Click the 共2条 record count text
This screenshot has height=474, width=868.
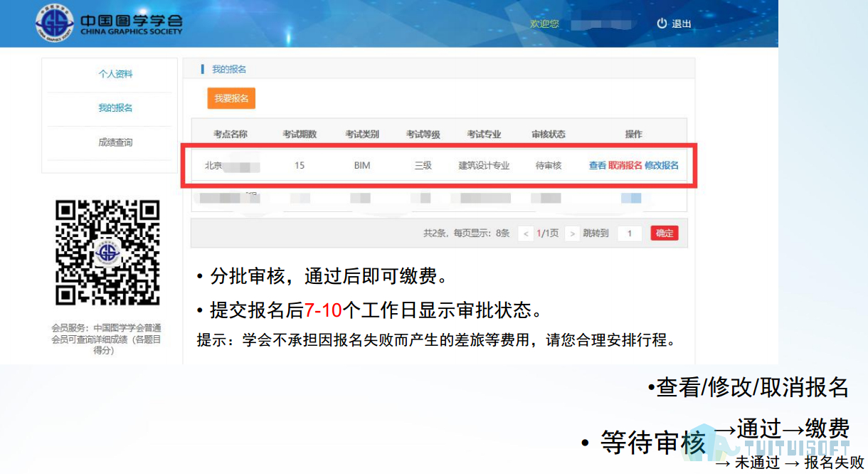coord(434,233)
